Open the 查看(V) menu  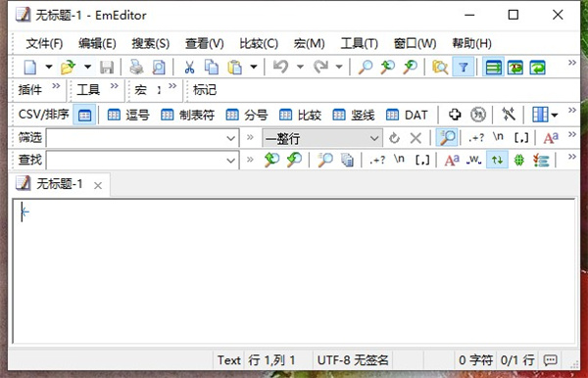[205, 43]
